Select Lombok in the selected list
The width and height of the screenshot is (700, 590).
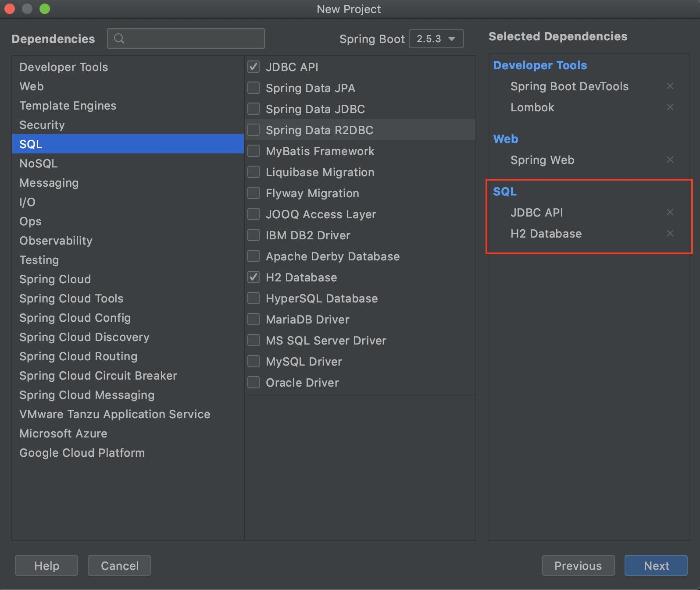point(532,107)
